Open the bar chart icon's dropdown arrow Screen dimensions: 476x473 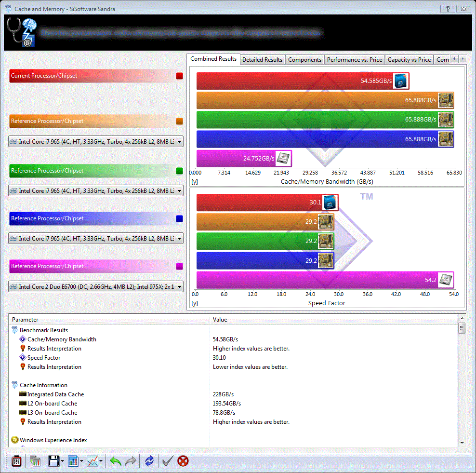pos(81,461)
